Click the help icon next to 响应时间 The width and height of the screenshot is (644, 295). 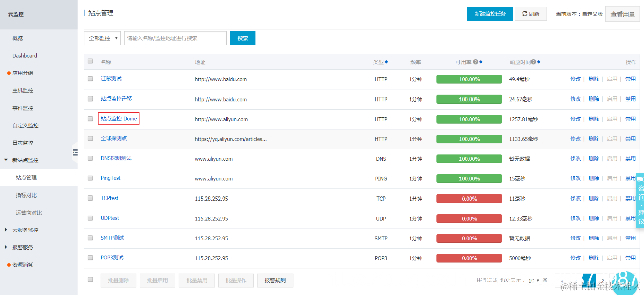[x=533, y=62]
